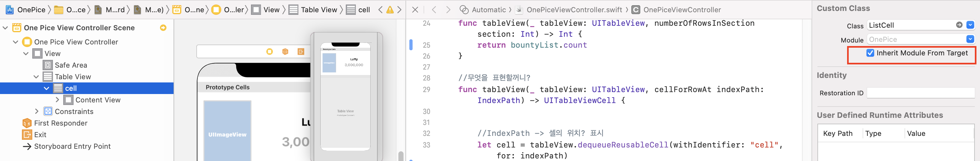Navigate forward in assistant editor history
The height and width of the screenshot is (161, 980).
(x=448, y=9)
